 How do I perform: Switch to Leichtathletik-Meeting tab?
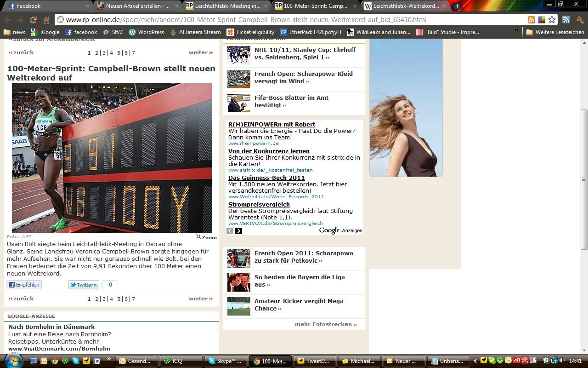click(x=227, y=6)
